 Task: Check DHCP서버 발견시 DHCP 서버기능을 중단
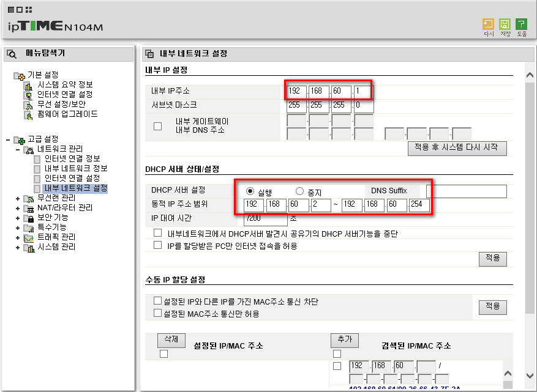click(x=157, y=233)
